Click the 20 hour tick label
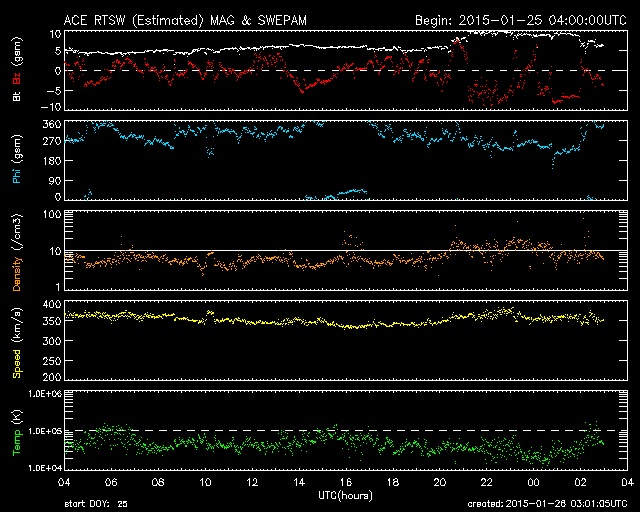The width and height of the screenshot is (640, 512). (x=440, y=482)
